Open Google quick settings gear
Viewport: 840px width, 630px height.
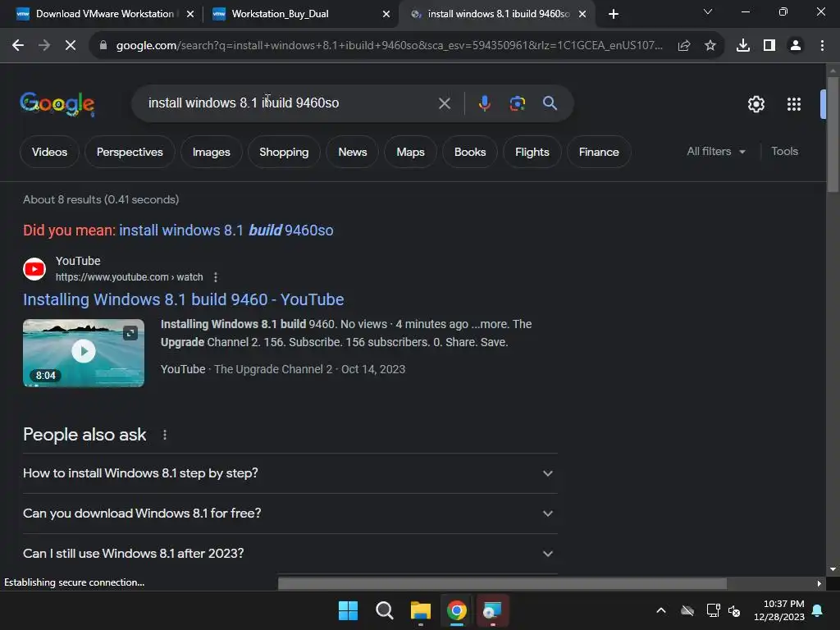tap(756, 104)
